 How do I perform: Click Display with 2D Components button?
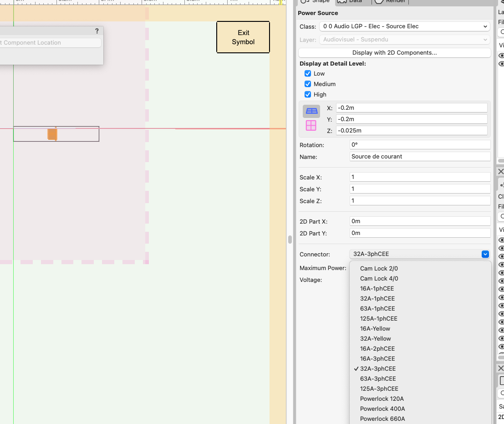pos(394,53)
